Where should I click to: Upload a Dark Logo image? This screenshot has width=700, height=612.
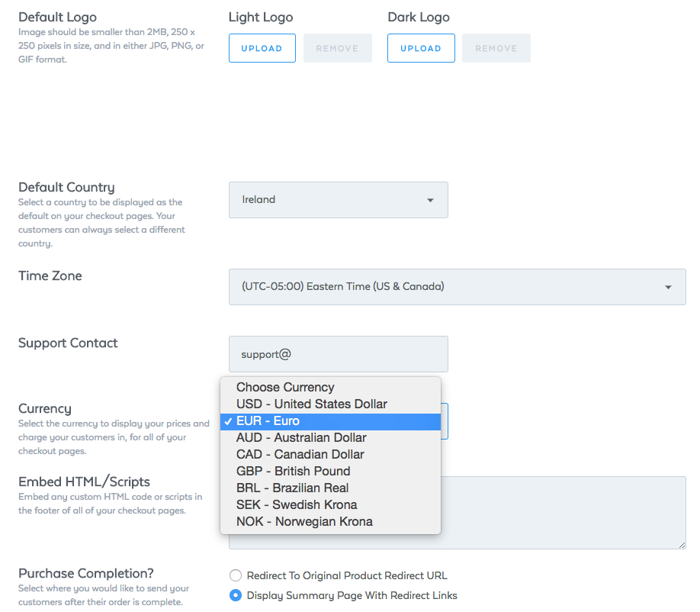(x=421, y=48)
